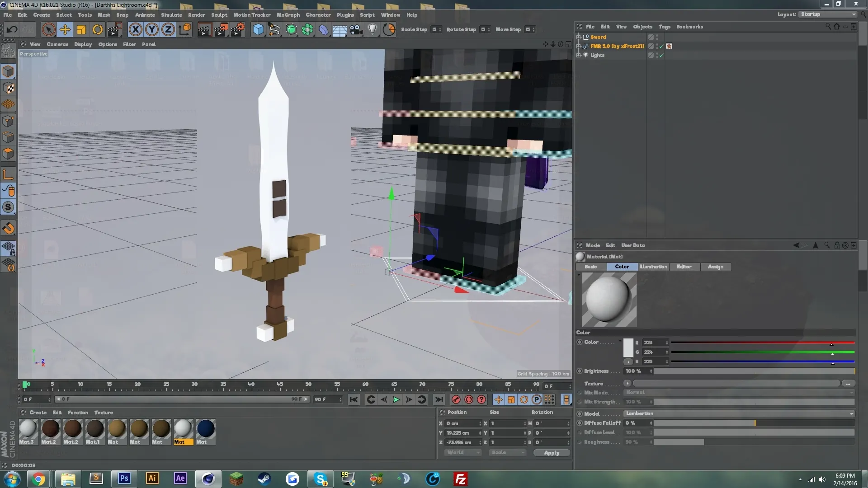The image size is (868, 488).
Task: Select the dark blue Mat material thumbnail
Action: 205,432
